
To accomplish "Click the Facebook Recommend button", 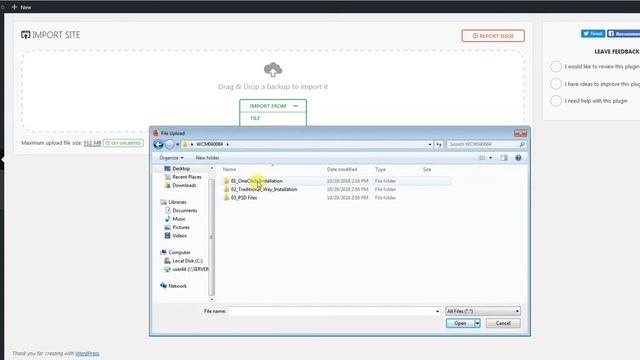I will (623, 33).
